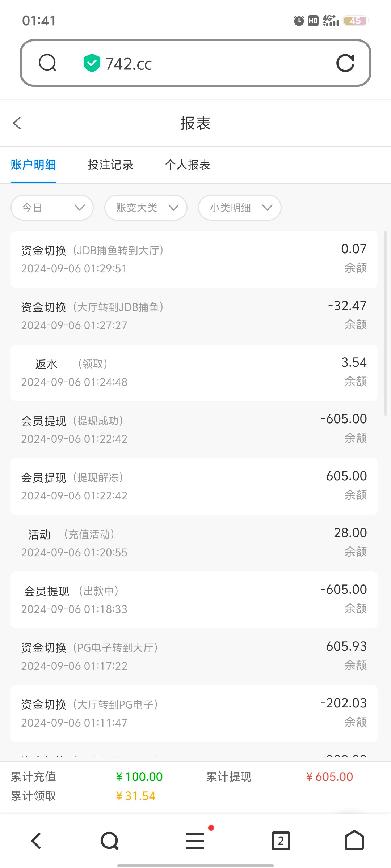Expand the 今日 date filter dropdown
391x868 pixels.
pyautogui.click(x=52, y=208)
